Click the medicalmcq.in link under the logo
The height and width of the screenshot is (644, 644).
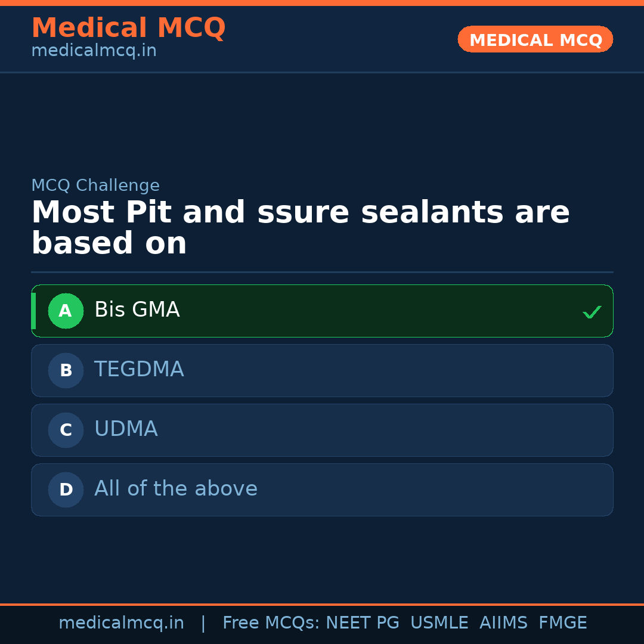[94, 50]
